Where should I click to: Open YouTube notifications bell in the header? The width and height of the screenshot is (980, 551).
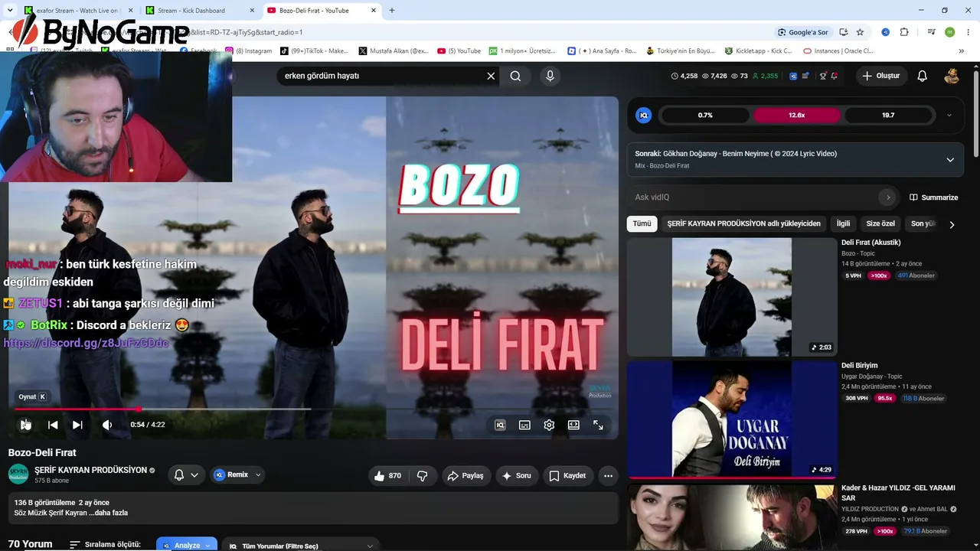tap(923, 76)
